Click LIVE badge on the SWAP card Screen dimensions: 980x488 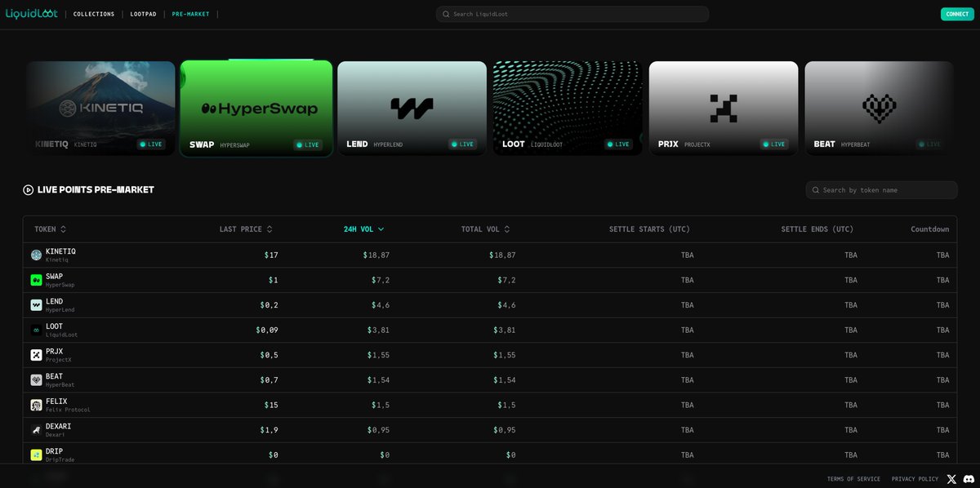pos(308,144)
